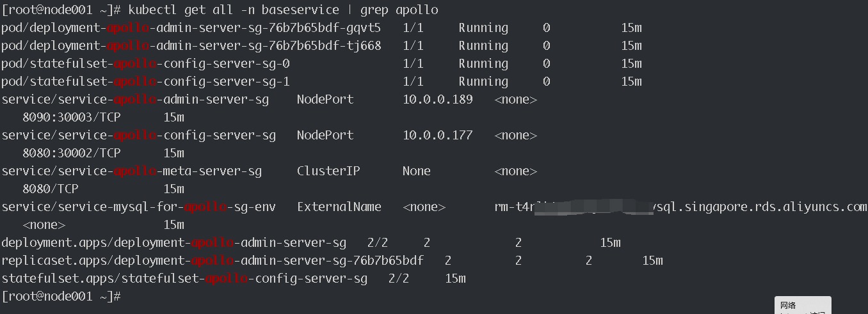This screenshot has width=868, height=314.
Task: Click the deployment.apps apollo-admin-server-sg line
Action: (310, 242)
